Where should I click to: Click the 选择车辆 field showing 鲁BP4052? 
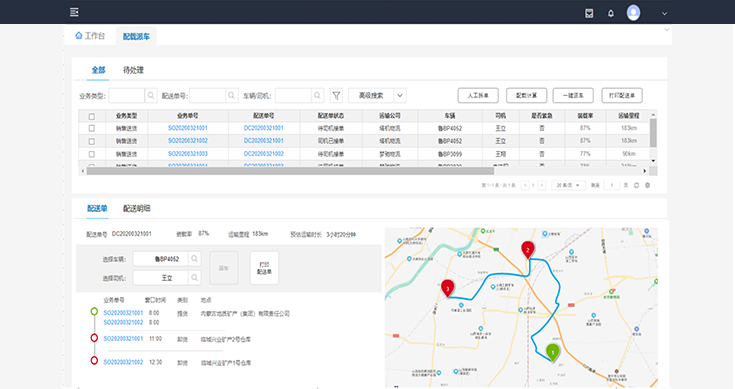[x=160, y=259]
